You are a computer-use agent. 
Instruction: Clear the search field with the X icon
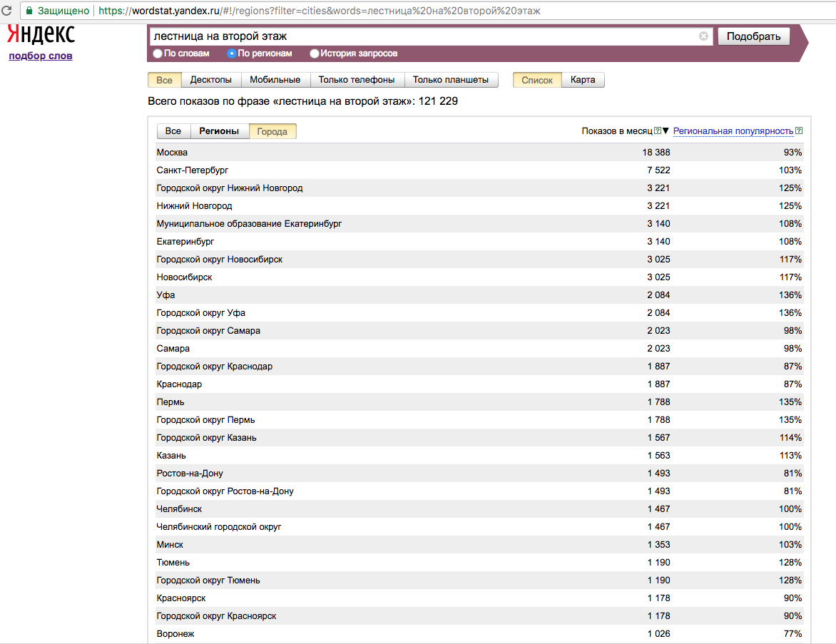pos(703,36)
